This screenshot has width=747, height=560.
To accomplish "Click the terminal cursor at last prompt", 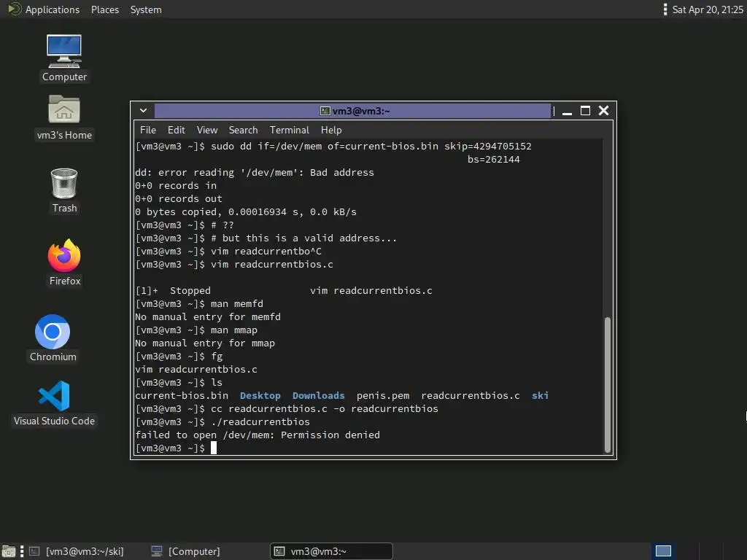I will (214, 448).
